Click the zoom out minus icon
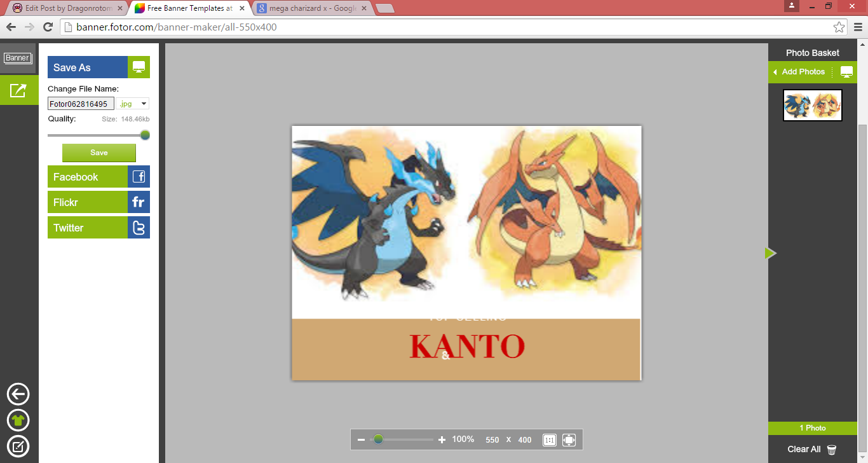This screenshot has height=463, width=868. (361, 439)
